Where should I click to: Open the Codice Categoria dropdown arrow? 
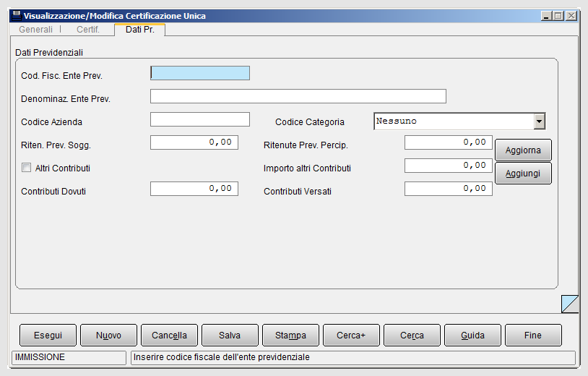click(x=540, y=121)
